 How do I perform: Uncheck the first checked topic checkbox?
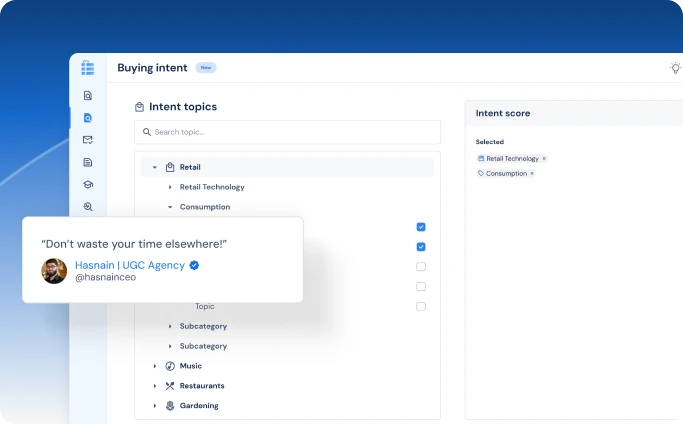pyautogui.click(x=421, y=227)
